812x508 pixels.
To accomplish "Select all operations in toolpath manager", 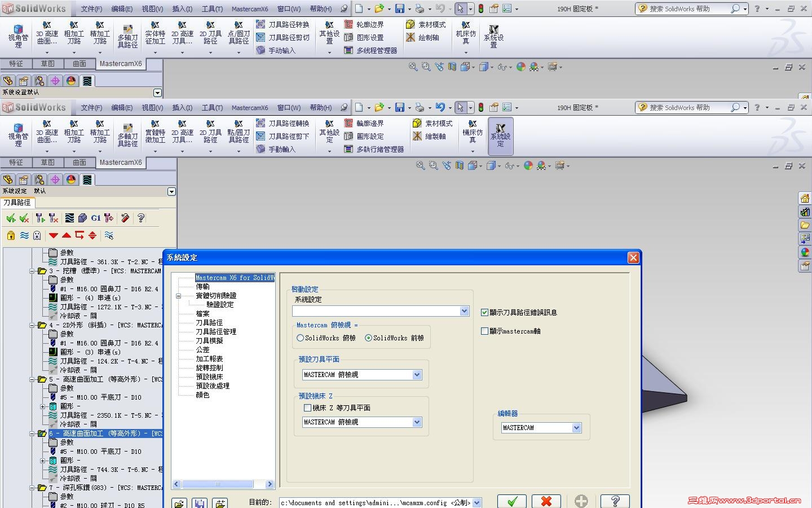I will point(11,218).
